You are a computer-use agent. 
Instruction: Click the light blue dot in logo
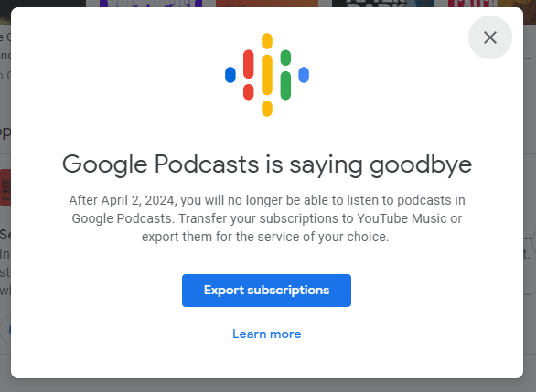304,75
